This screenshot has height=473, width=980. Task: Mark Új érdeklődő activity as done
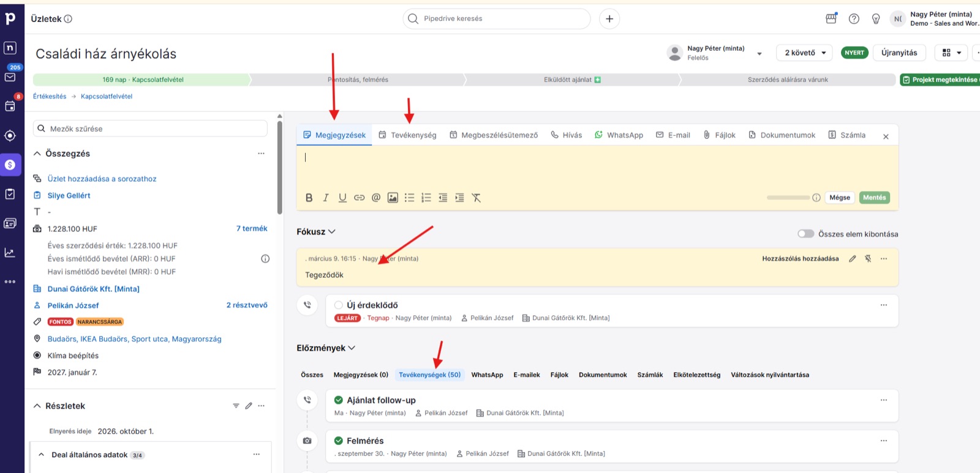click(339, 305)
